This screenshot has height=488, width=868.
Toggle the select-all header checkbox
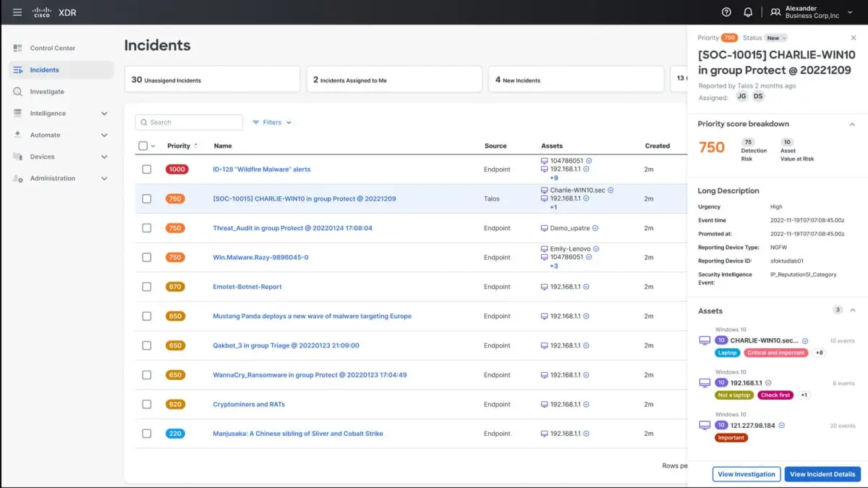click(x=143, y=146)
